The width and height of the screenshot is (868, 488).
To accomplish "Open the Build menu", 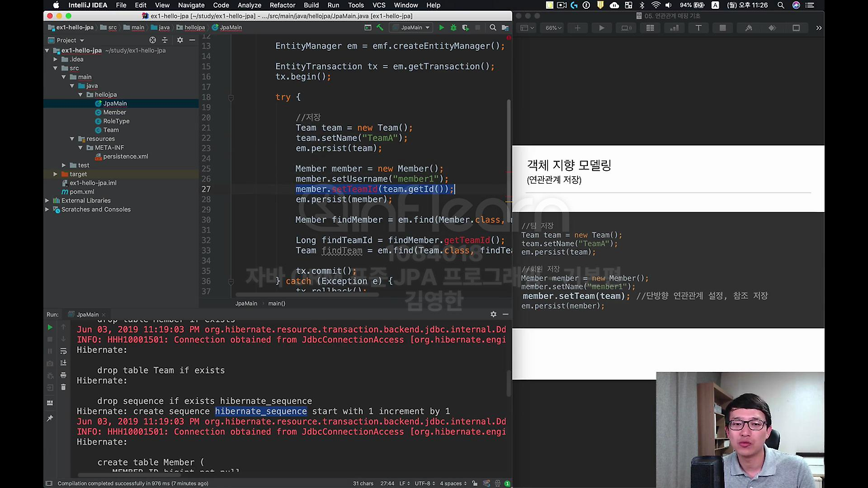I will pos(311,5).
